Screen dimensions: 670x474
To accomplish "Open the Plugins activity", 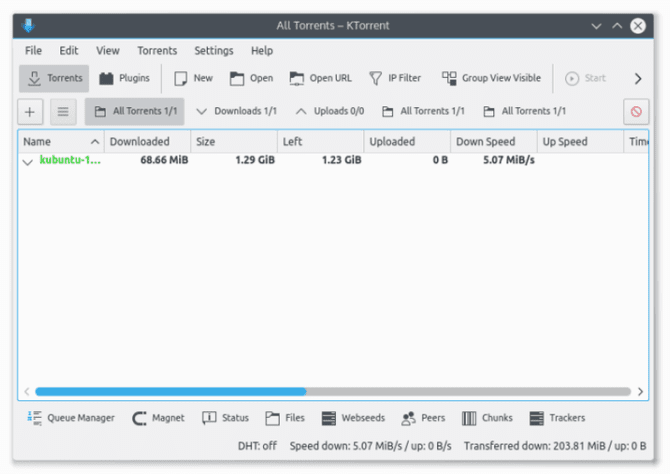I will pyautogui.click(x=124, y=79).
